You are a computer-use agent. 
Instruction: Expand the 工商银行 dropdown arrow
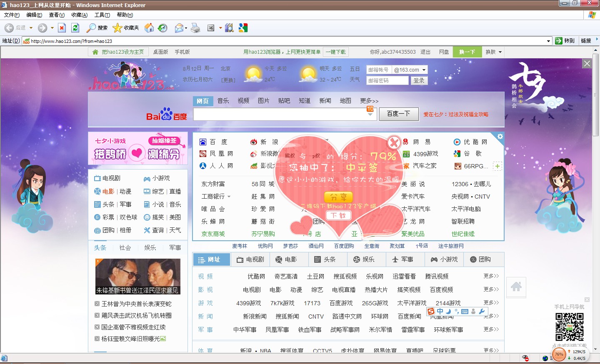click(x=229, y=197)
